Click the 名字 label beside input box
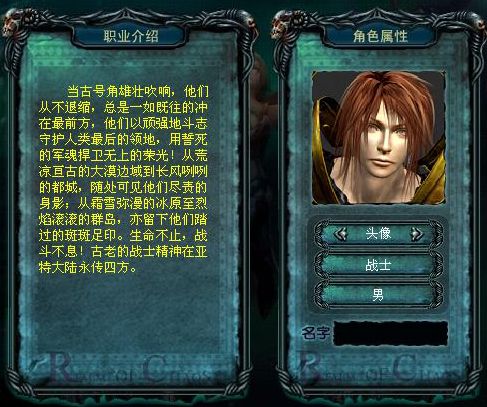The image size is (487, 407). [x=316, y=332]
